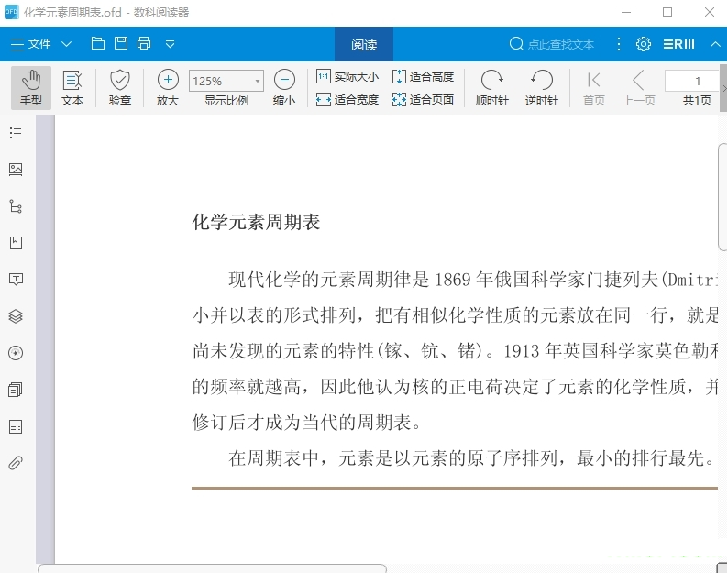
Task: Open the layers panel in sidebar
Action: pyautogui.click(x=16, y=316)
